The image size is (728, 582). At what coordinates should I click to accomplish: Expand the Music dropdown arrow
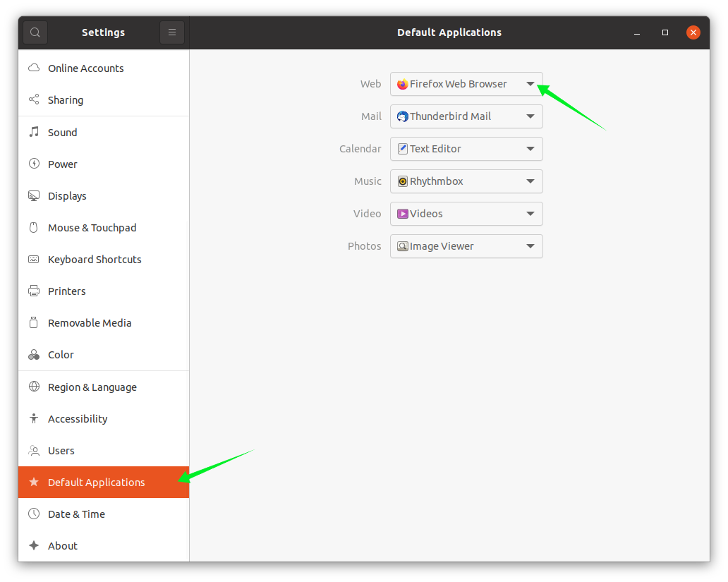click(530, 181)
